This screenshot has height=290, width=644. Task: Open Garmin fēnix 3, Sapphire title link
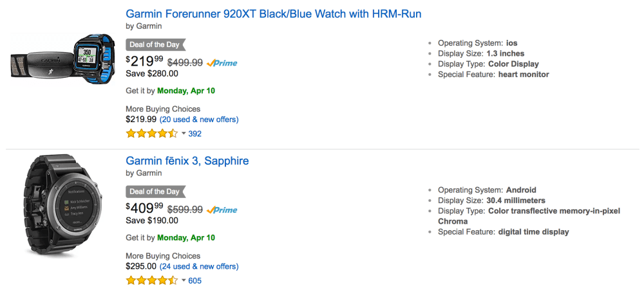187,161
